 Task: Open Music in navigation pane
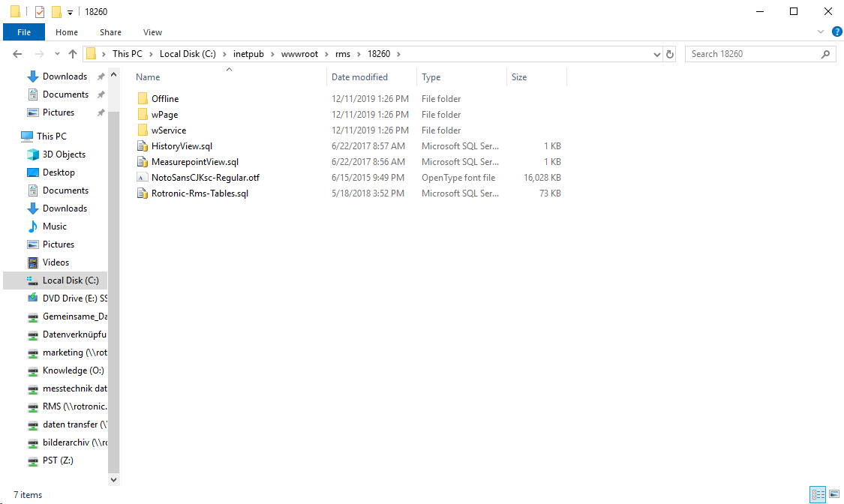(x=54, y=226)
